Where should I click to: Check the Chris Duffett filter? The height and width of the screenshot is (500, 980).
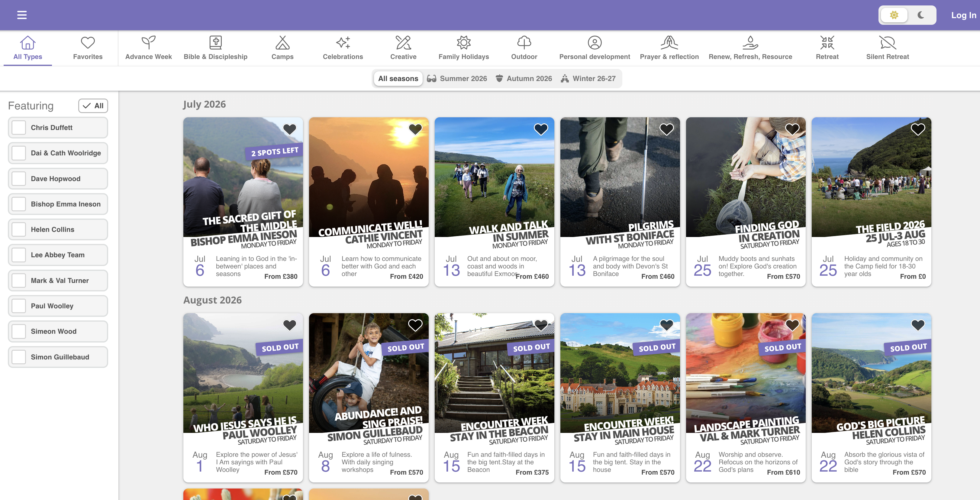58,128
